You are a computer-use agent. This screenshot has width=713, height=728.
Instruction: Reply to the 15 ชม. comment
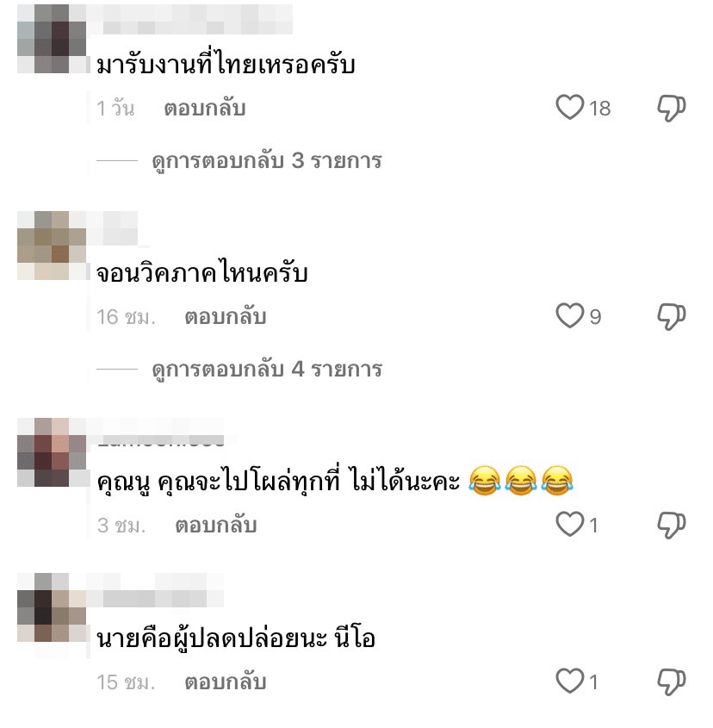click(x=225, y=682)
